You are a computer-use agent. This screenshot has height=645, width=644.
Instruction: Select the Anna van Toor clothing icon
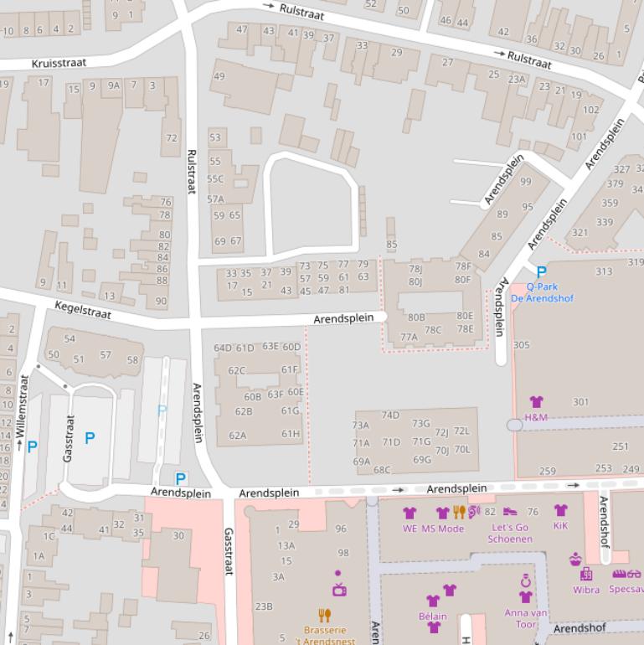(526, 597)
